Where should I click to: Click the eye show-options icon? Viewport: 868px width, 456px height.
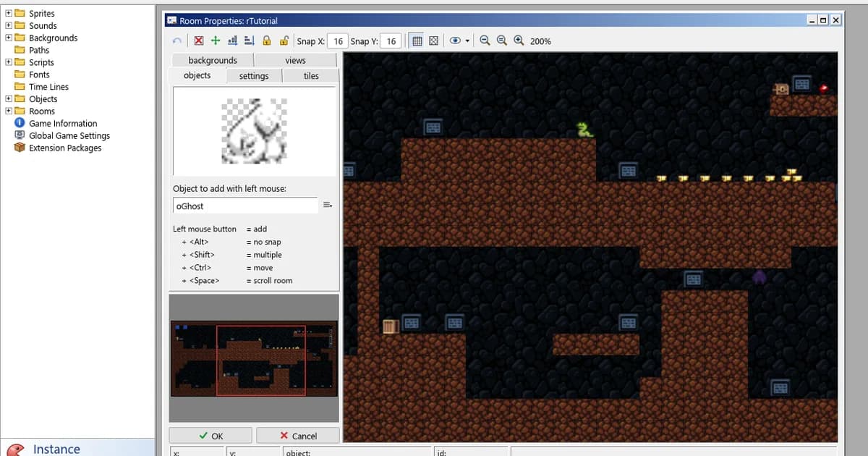455,41
